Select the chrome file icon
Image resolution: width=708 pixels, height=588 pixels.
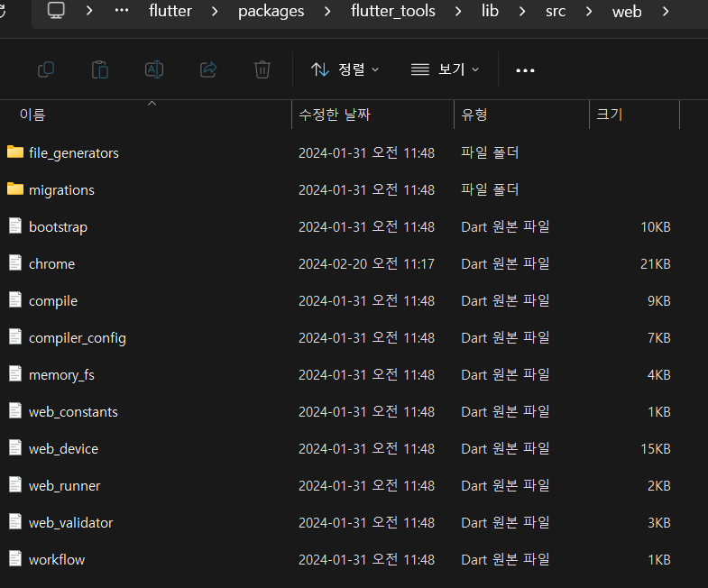point(15,262)
